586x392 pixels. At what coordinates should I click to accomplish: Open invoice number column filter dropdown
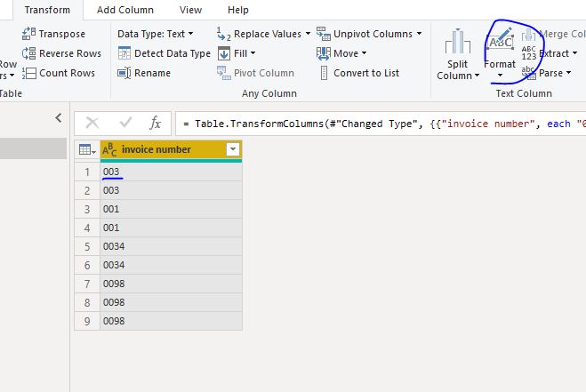(x=233, y=149)
